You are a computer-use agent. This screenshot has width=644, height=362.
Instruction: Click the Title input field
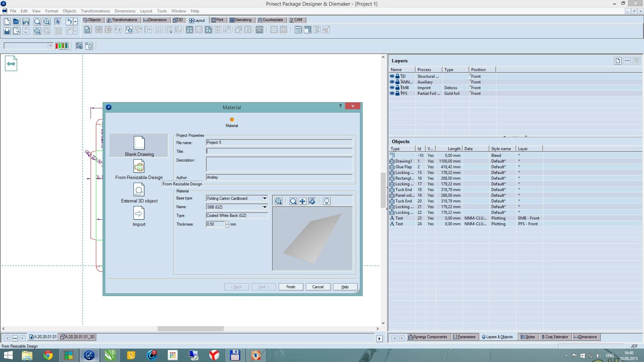tap(279, 152)
